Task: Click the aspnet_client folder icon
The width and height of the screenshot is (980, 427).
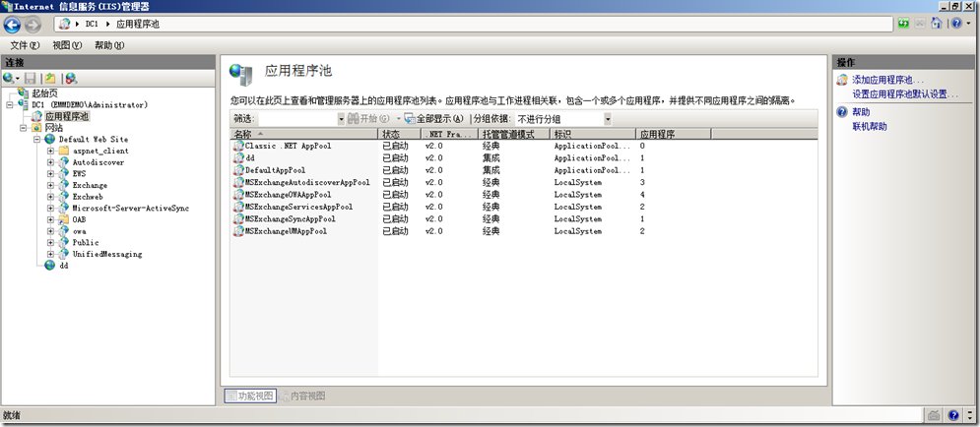Action: point(63,151)
